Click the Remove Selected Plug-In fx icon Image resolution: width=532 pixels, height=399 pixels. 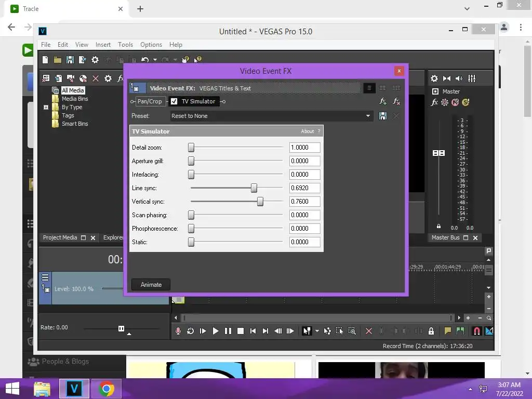[x=396, y=101]
